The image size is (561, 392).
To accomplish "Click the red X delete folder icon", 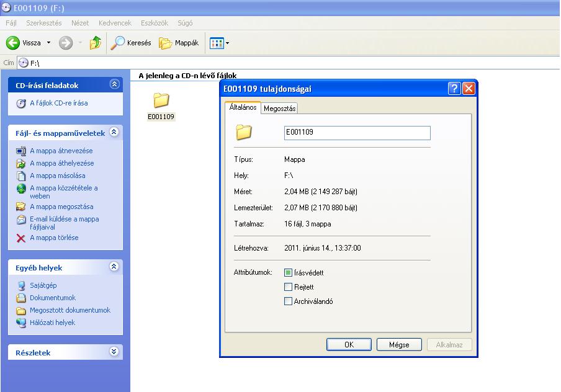I will [x=21, y=238].
